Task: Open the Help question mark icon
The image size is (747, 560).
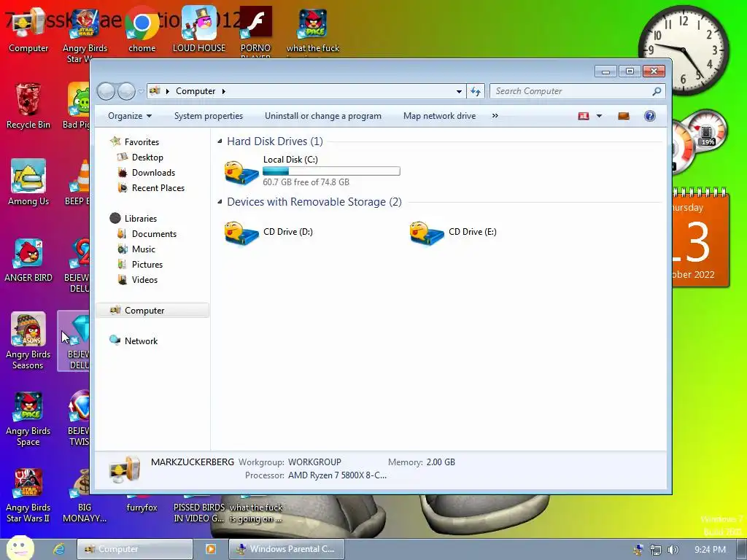Action: (650, 116)
